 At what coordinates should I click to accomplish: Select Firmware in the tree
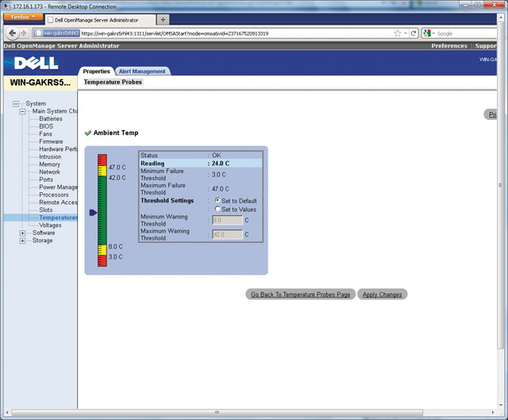pyautogui.click(x=51, y=141)
